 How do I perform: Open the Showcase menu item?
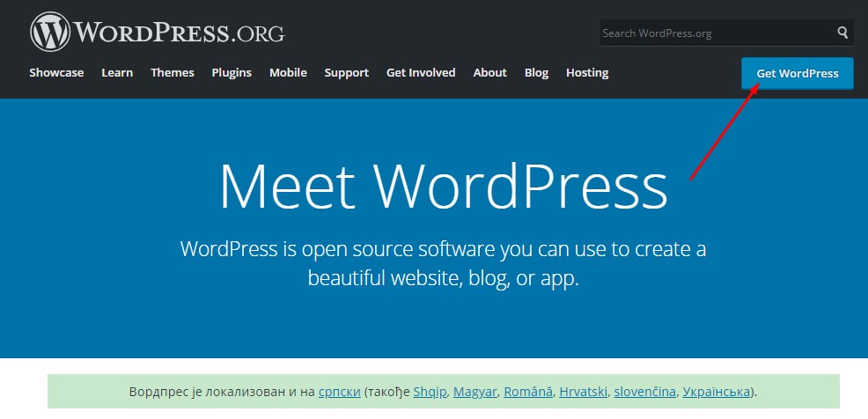click(56, 72)
